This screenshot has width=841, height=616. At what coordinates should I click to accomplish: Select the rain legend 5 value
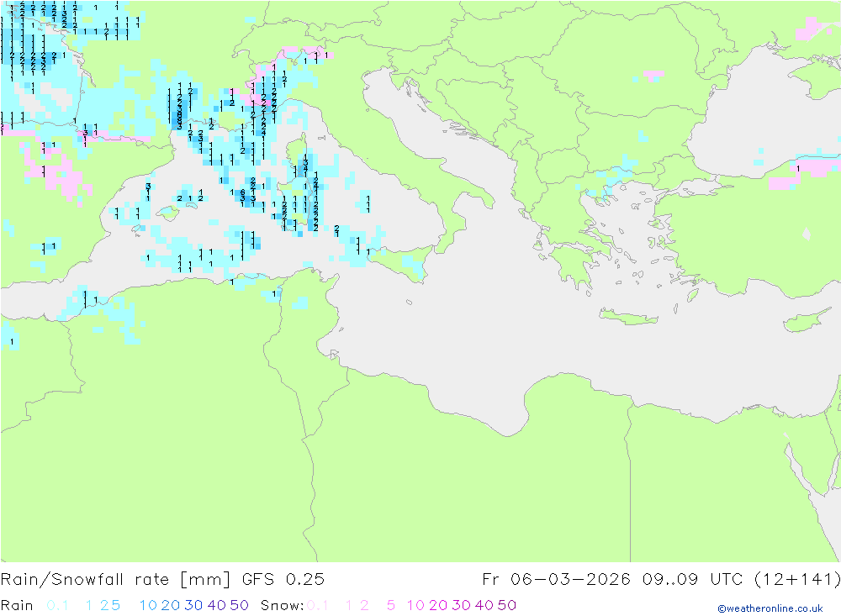point(115,605)
